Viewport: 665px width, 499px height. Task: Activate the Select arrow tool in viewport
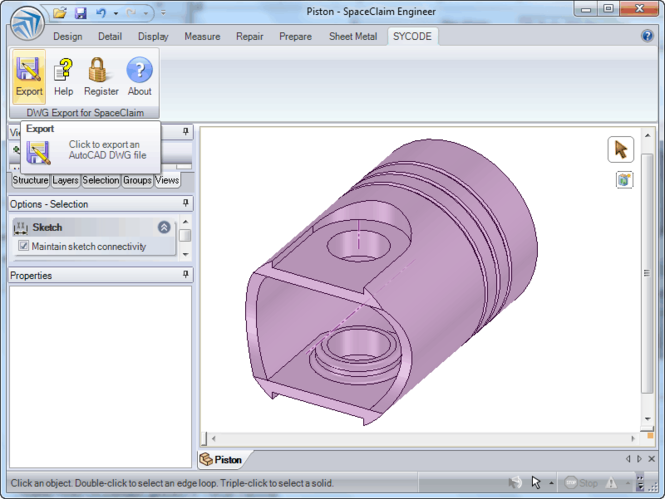[620, 149]
